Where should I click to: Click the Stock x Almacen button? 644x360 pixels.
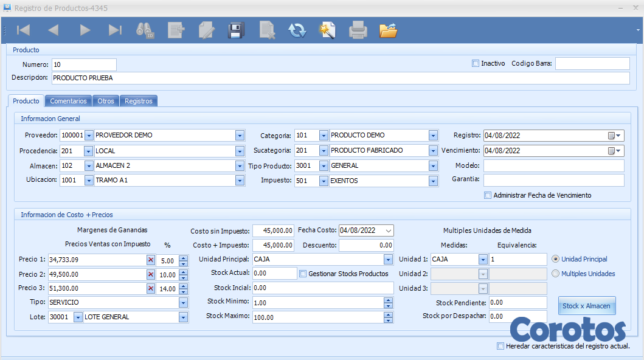[586, 306]
